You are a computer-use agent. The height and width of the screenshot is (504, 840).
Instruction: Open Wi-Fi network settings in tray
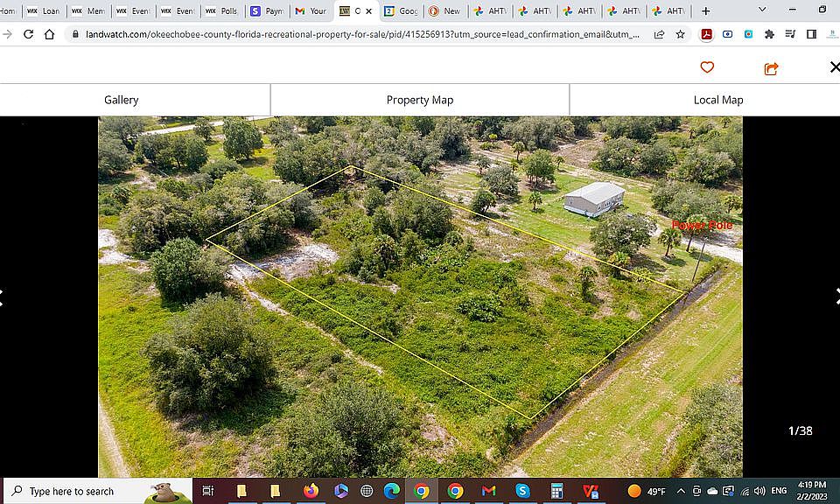tap(745, 491)
